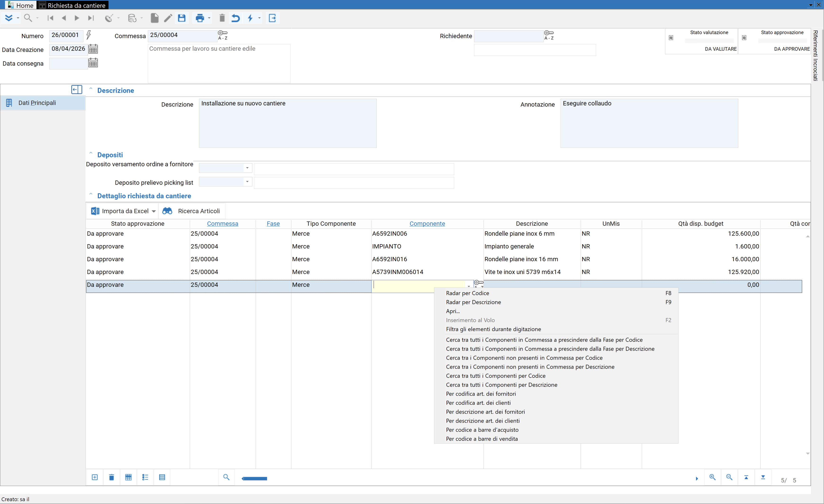Click the Componente column header link
Screen dimensions: 824x504
pyautogui.click(x=427, y=224)
